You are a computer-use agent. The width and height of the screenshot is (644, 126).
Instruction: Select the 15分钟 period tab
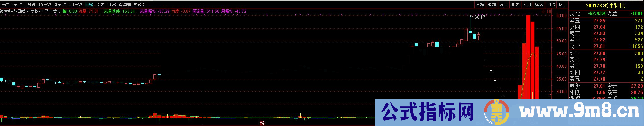(x=44, y=4)
